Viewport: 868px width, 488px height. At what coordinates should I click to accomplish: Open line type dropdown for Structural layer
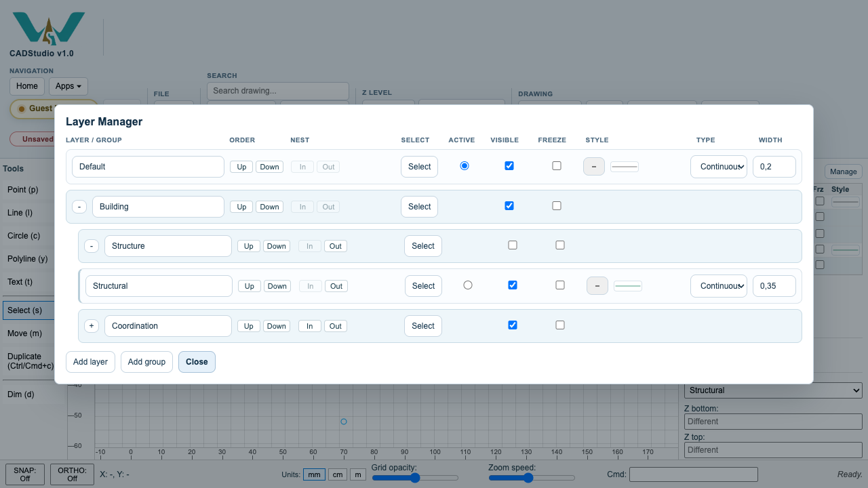click(x=719, y=286)
